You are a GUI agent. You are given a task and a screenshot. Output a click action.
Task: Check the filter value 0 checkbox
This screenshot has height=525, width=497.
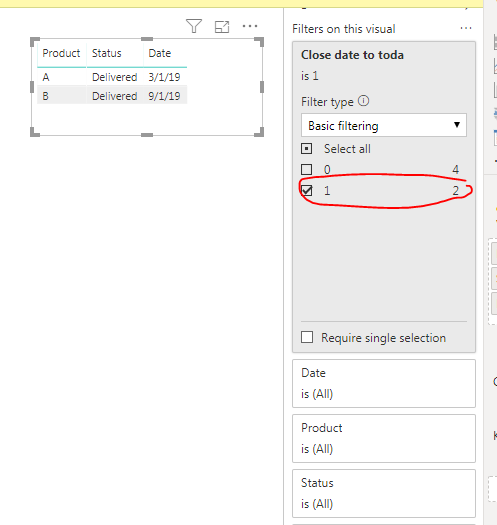point(306,169)
